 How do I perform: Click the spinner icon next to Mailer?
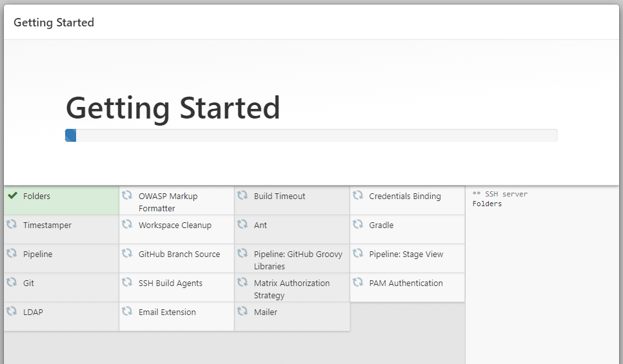pyautogui.click(x=242, y=311)
